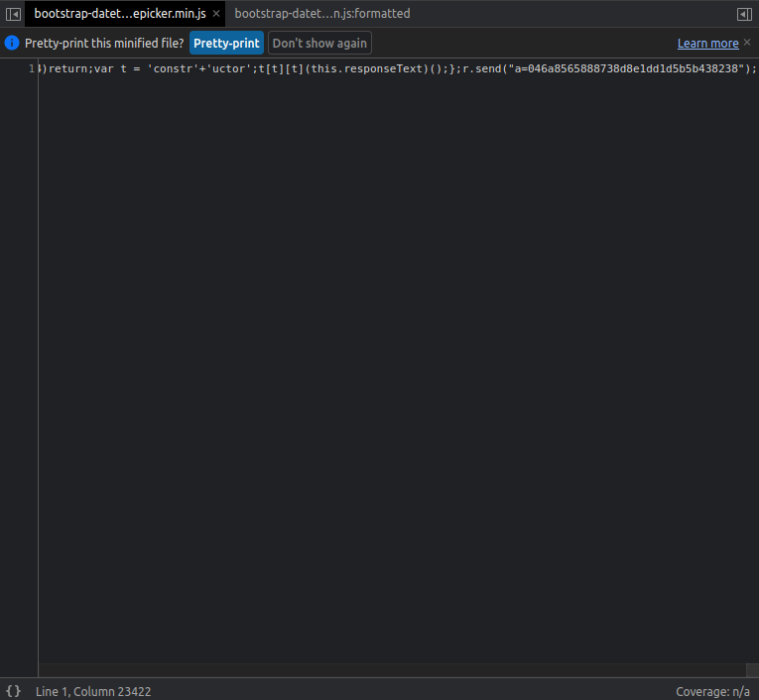Click line number 1 in the gutter
759x700 pixels.
pyautogui.click(x=32, y=68)
